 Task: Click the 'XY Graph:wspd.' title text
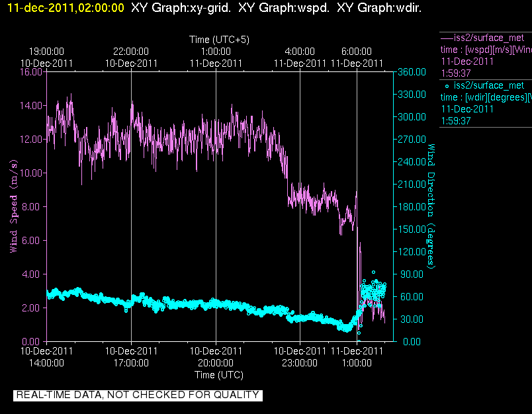click(284, 7)
